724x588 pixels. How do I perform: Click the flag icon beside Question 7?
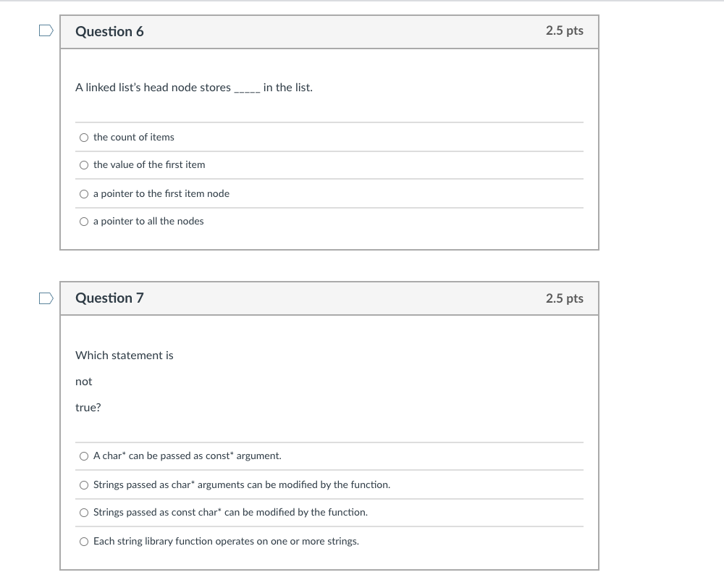pyautogui.click(x=45, y=297)
